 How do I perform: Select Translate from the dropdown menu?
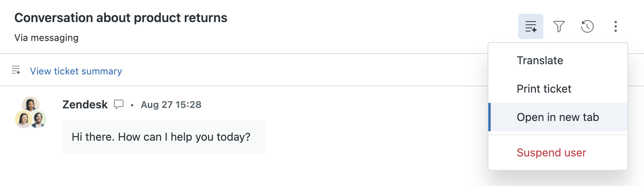pyautogui.click(x=539, y=60)
